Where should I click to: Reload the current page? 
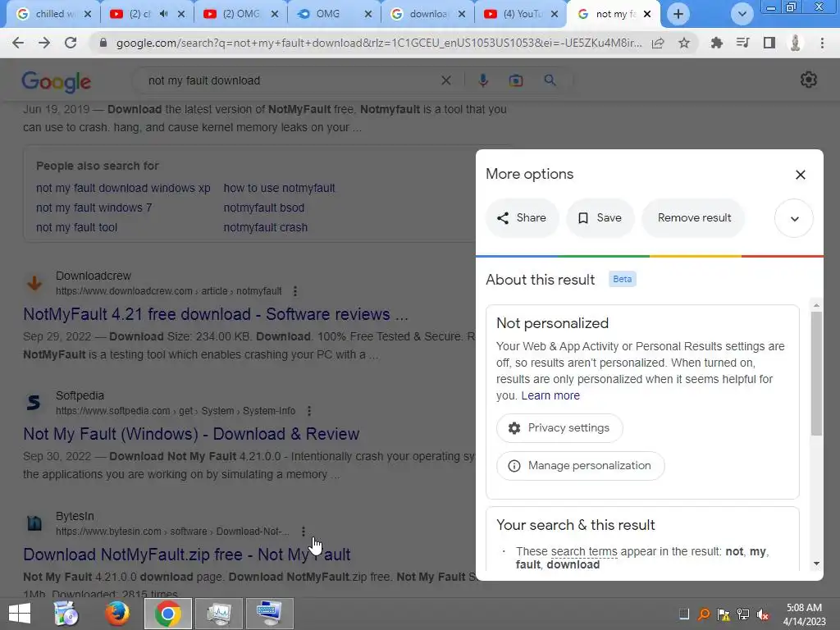tap(71, 43)
